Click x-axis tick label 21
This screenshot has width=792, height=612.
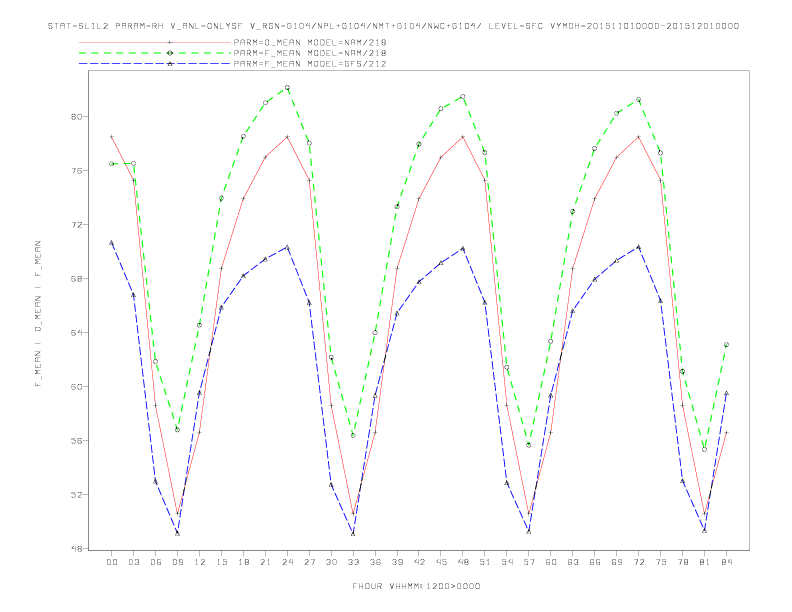click(265, 562)
